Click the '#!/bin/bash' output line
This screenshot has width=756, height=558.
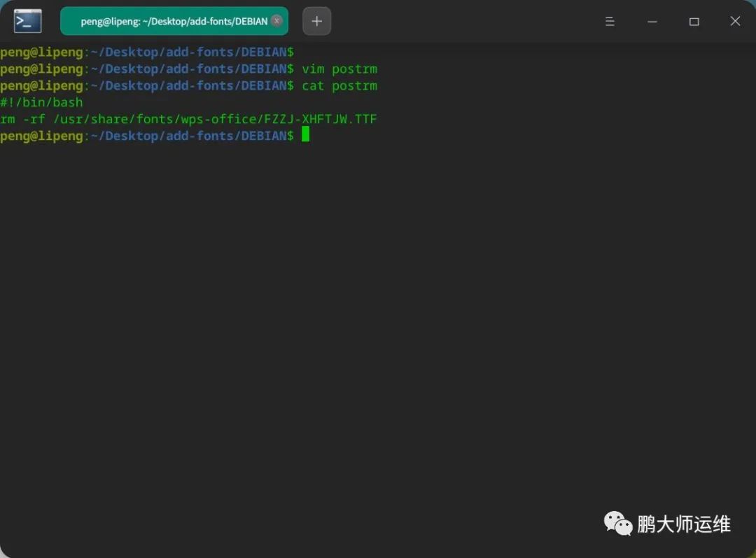[41, 102]
